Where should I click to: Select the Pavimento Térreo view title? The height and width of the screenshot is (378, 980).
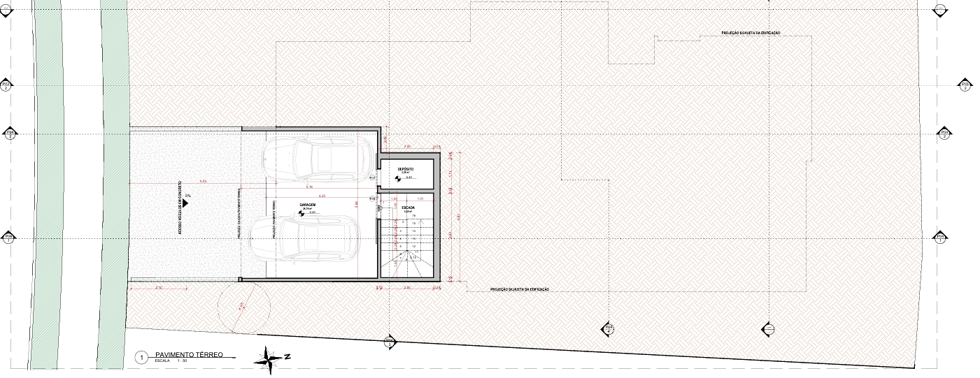coord(190,355)
